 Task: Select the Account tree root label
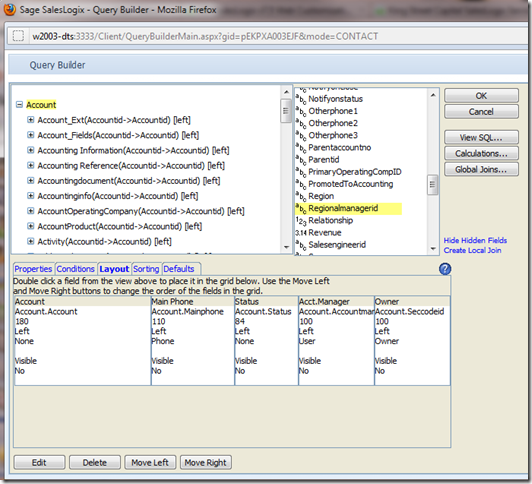41,104
